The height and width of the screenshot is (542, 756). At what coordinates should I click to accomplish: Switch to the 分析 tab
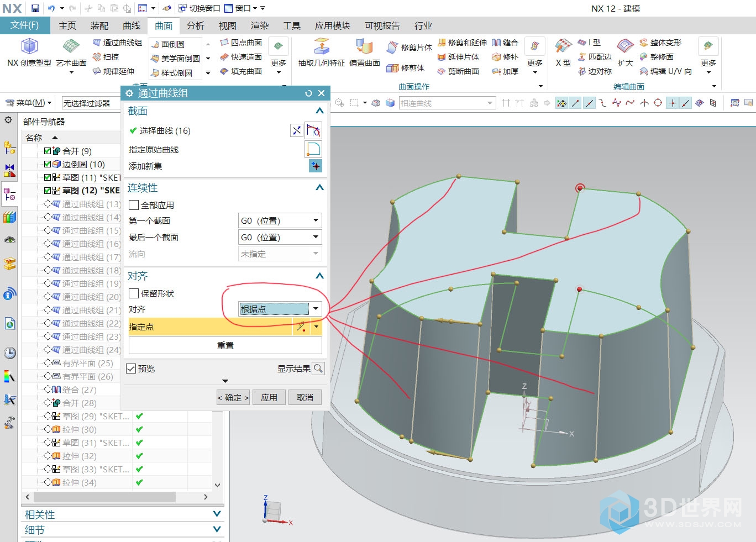196,26
